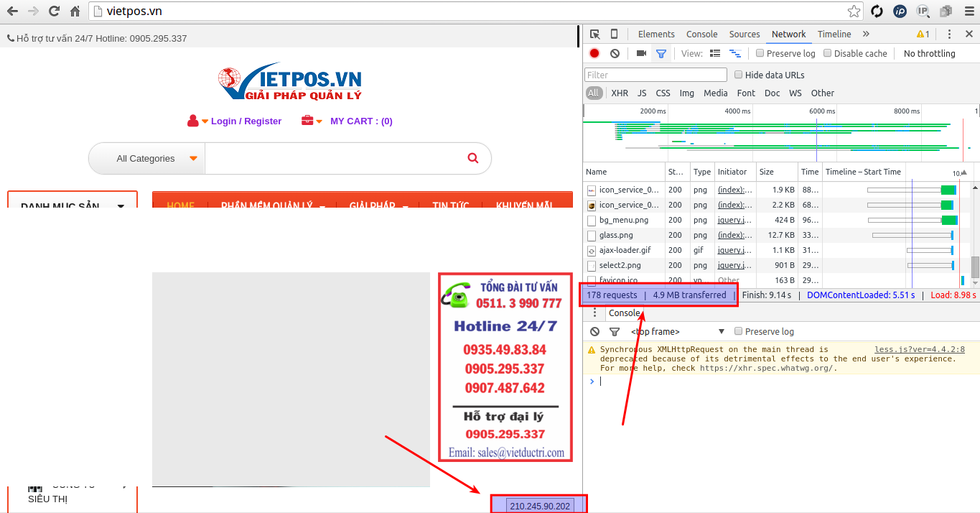Open the puzzle-piece extension icon
Screen dimensions: 980x513
coord(946,11)
